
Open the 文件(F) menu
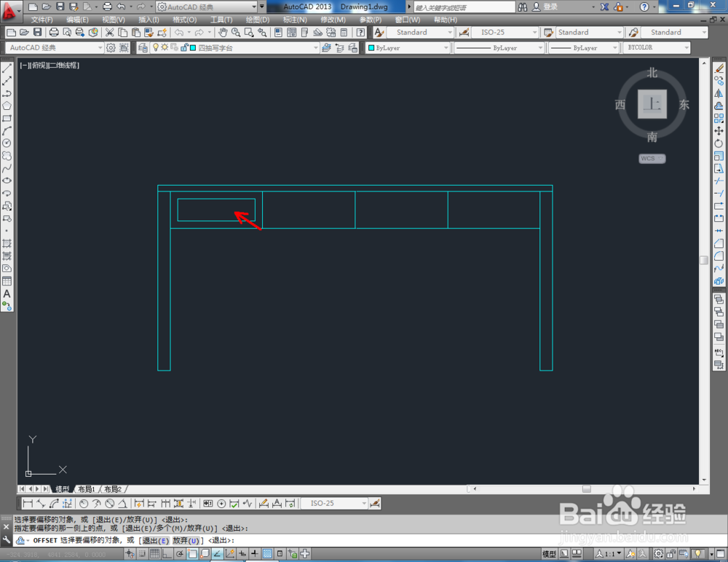click(41, 20)
